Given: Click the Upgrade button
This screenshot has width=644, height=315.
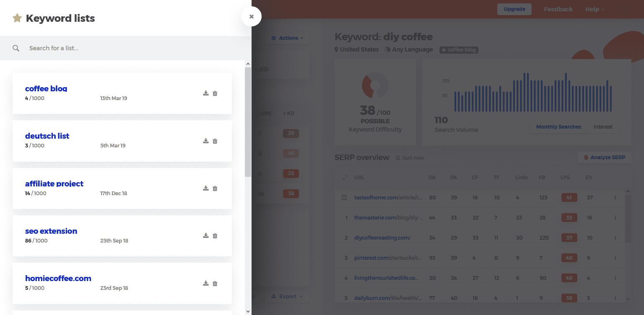Looking at the screenshot, I should (514, 9).
